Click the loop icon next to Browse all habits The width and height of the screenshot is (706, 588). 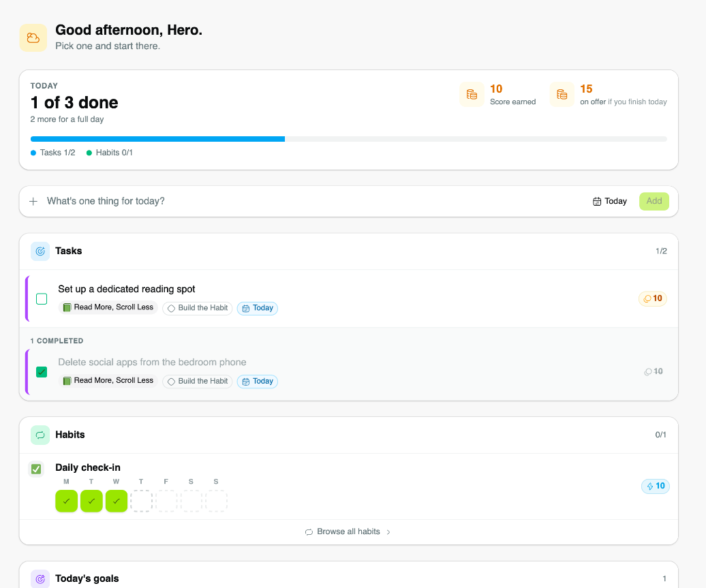pyautogui.click(x=309, y=531)
